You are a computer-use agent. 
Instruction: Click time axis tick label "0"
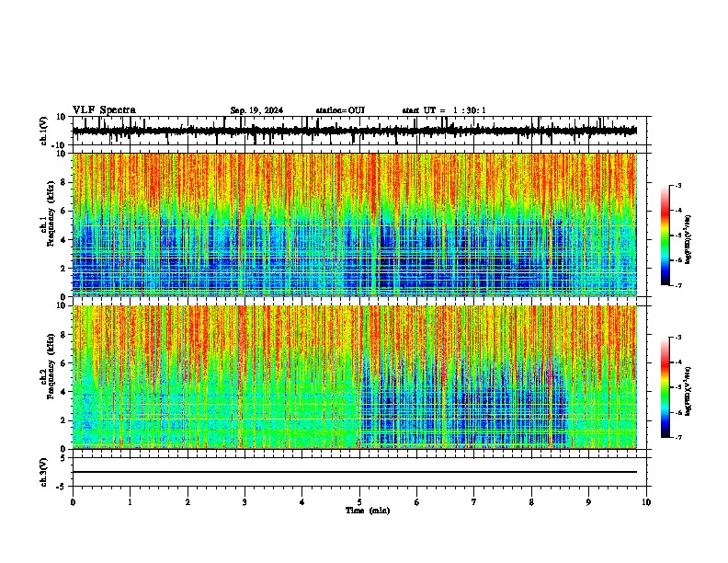pyautogui.click(x=73, y=502)
